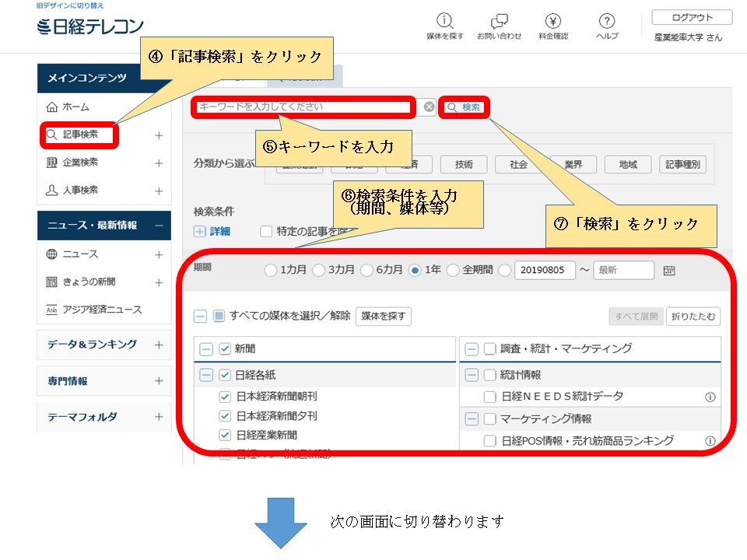Open the お問い合わせ chat icon

(x=500, y=22)
